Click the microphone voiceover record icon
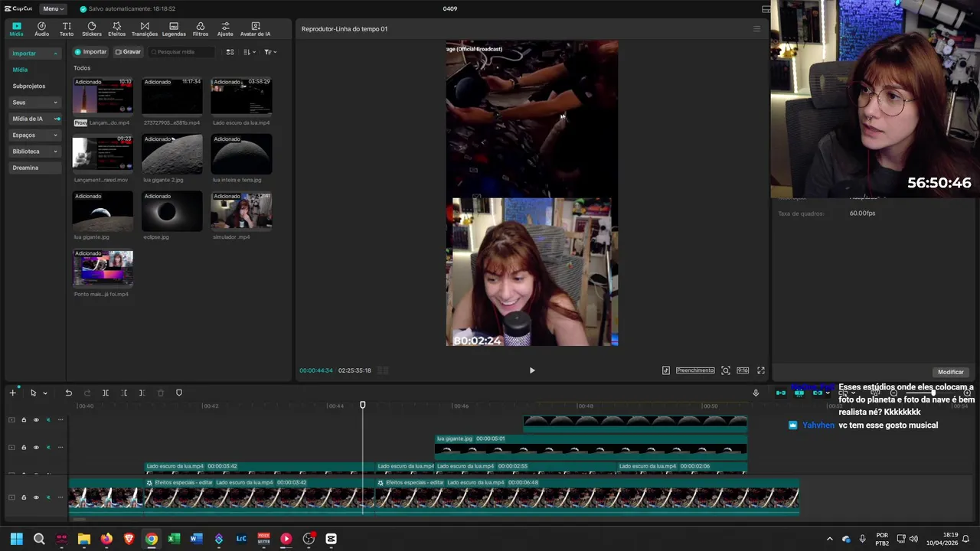980x551 pixels. [x=756, y=393]
